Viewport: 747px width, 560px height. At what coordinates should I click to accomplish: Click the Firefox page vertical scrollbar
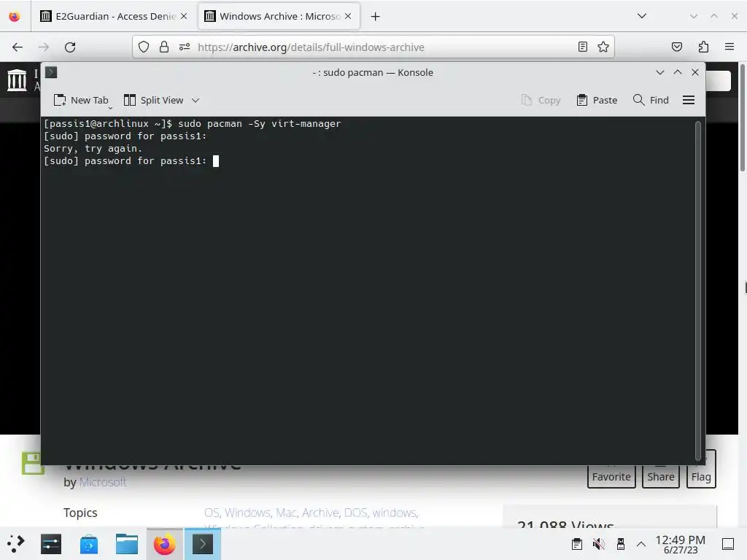pos(743,118)
